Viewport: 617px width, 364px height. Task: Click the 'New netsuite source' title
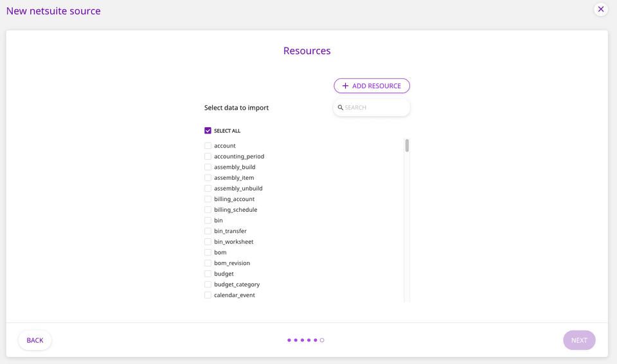pyautogui.click(x=53, y=11)
